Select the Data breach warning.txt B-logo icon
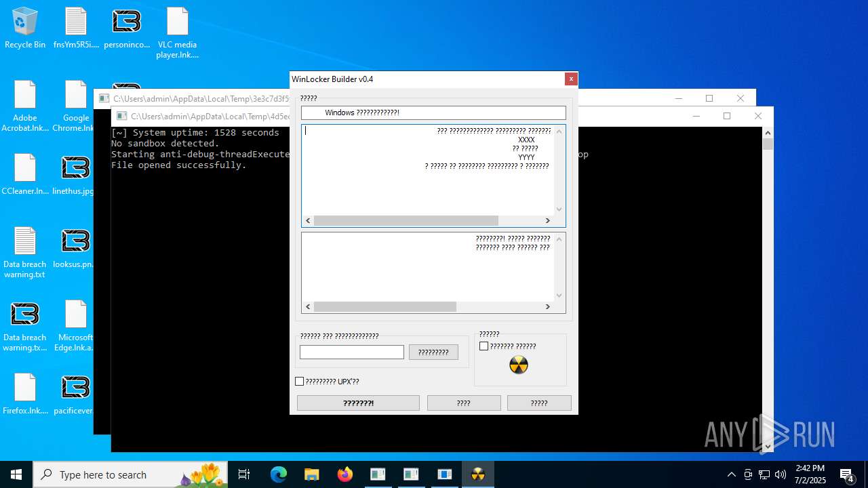 click(25, 325)
